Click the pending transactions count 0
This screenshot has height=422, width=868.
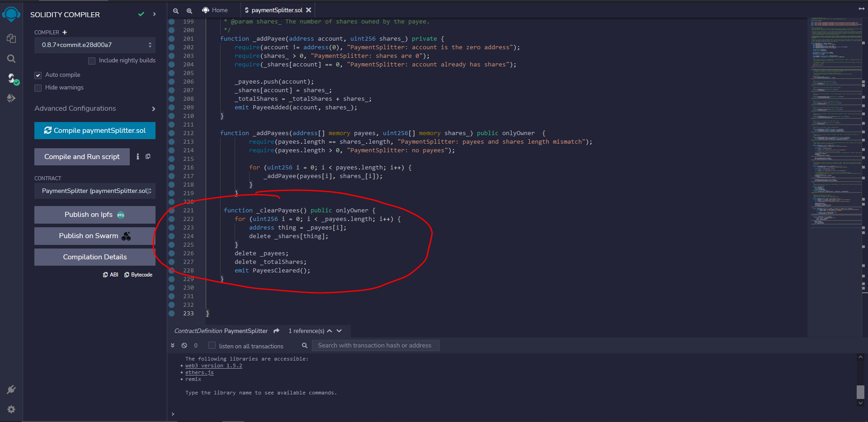[196, 346]
